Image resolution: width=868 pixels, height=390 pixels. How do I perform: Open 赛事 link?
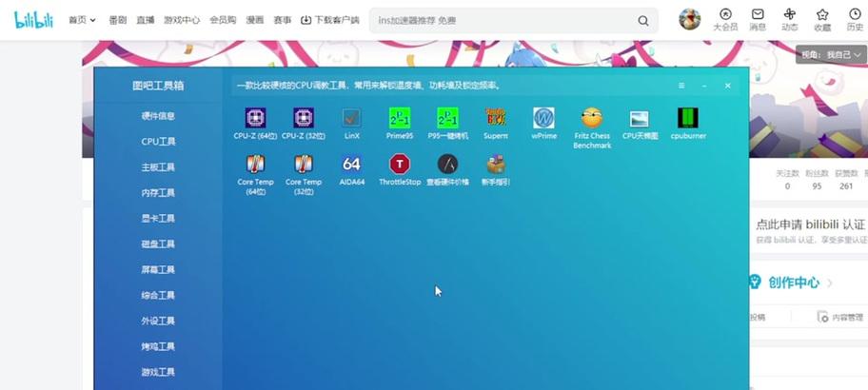pyautogui.click(x=283, y=20)
